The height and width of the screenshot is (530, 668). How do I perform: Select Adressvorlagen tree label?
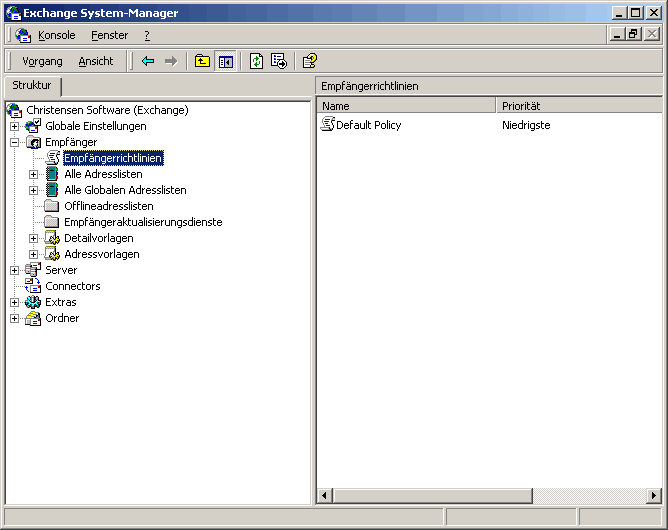click(102, 254)
